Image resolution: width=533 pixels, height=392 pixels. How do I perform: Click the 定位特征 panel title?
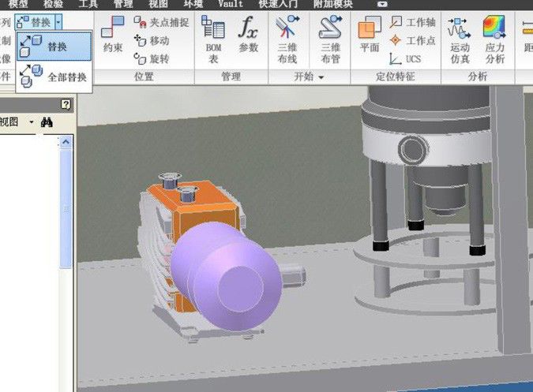pos(396,77)
